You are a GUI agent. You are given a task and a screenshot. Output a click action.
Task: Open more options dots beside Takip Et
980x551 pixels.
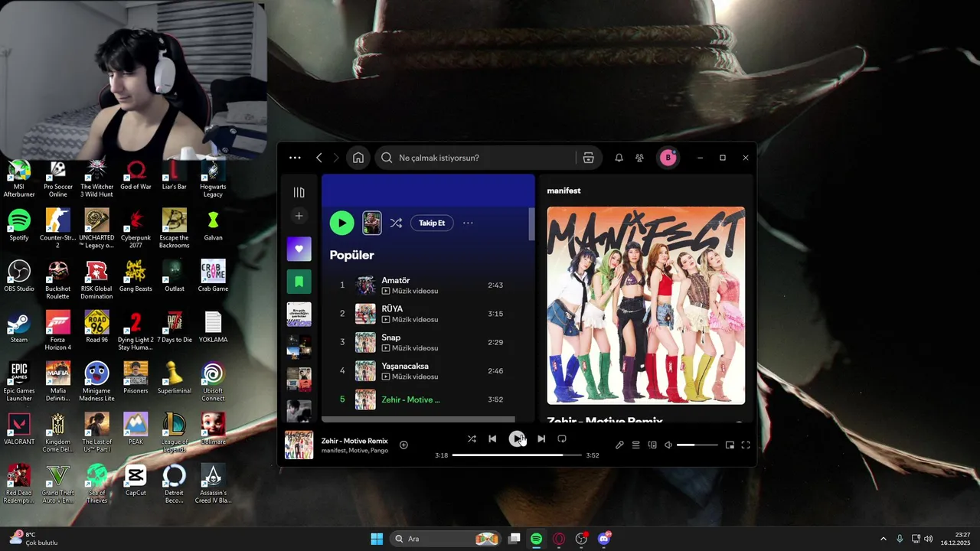(468, 223)
